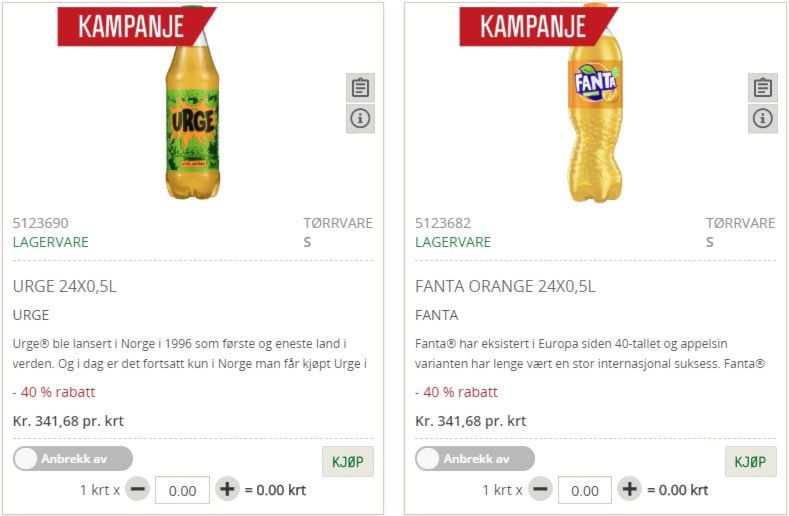Decrease Fanta quantity with minus button

coord(540,489)
